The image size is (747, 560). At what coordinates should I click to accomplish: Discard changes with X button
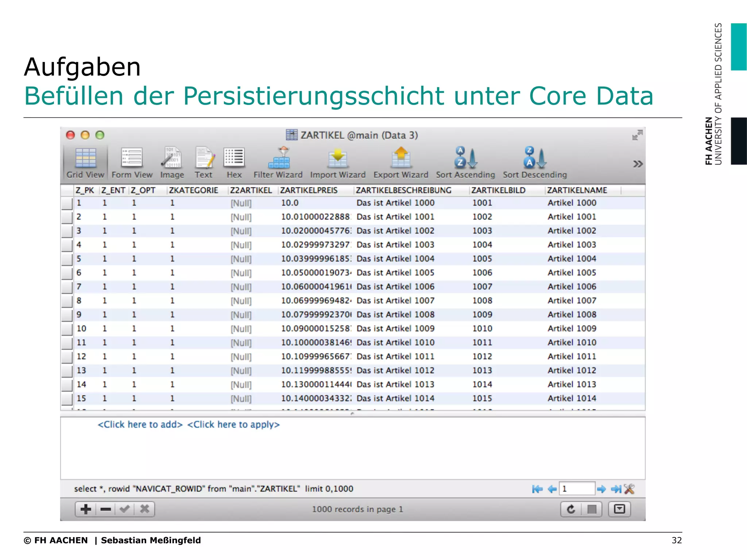(x=144, y=509)
